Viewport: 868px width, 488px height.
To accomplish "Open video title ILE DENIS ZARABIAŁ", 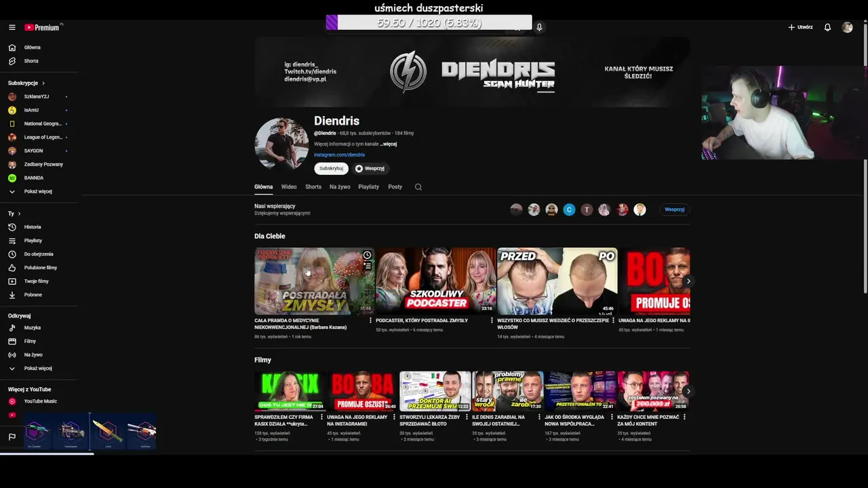I will [497, 420].
